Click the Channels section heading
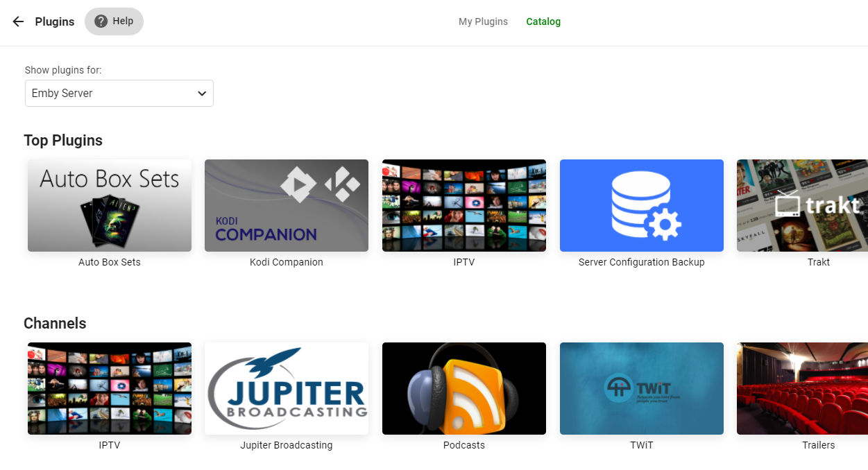This screenshot has height=470, width=868. coord(55,324)
